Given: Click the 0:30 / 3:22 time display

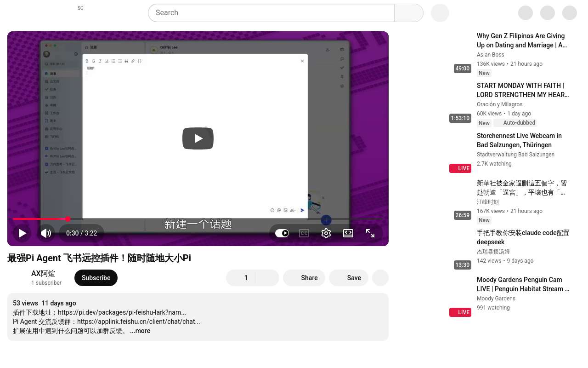Looking at the screenshot, I should 81,233.
